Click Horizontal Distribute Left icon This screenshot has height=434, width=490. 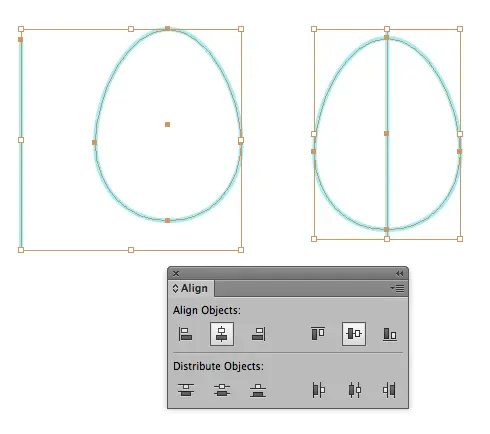(x=318, y=390)
